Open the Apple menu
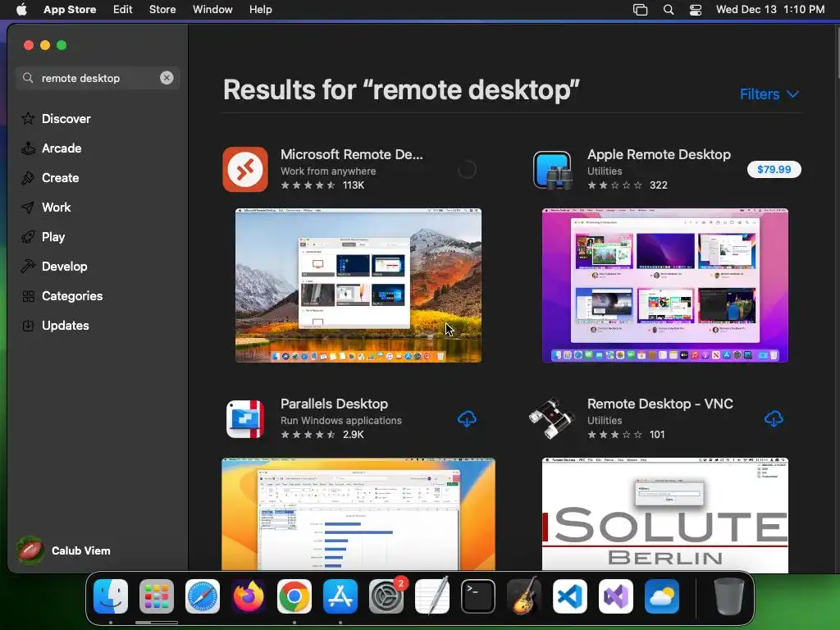The height and width of the screenshot is (630, 840). click(21, 10)
